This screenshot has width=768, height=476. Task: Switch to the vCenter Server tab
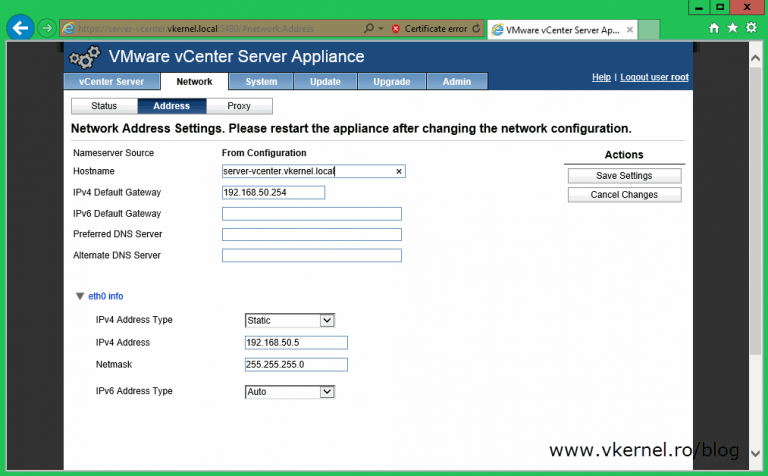tap(112, 81)
